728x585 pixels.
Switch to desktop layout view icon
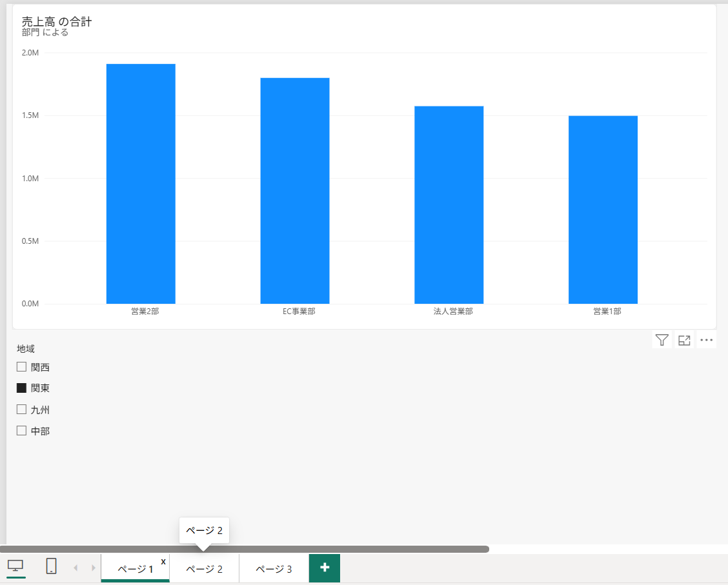pos(15,566)
